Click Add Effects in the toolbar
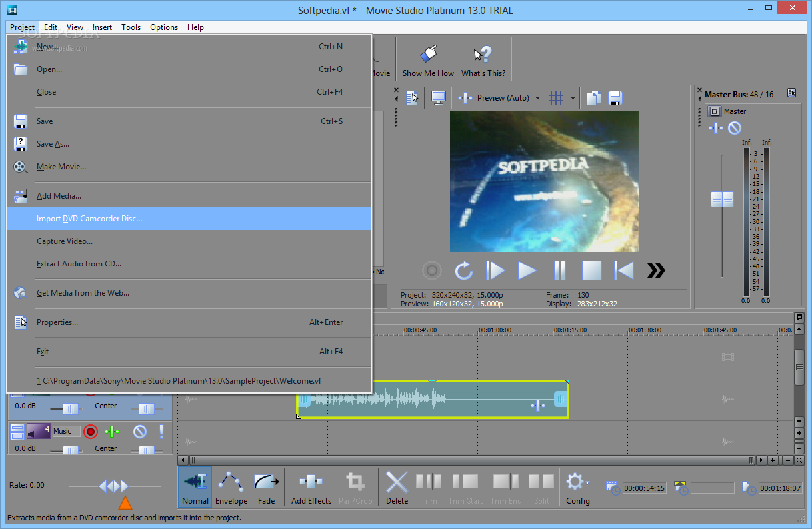 click(311, 486)
